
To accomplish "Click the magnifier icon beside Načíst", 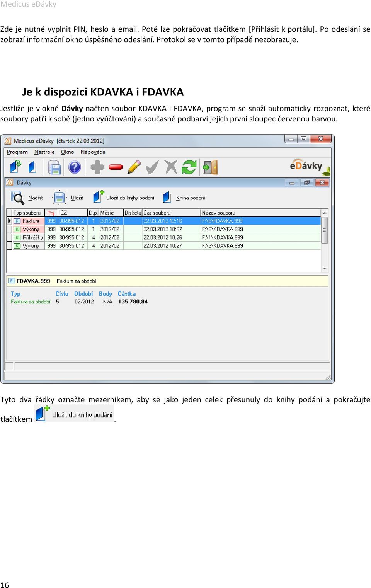I will click(17, 198).
